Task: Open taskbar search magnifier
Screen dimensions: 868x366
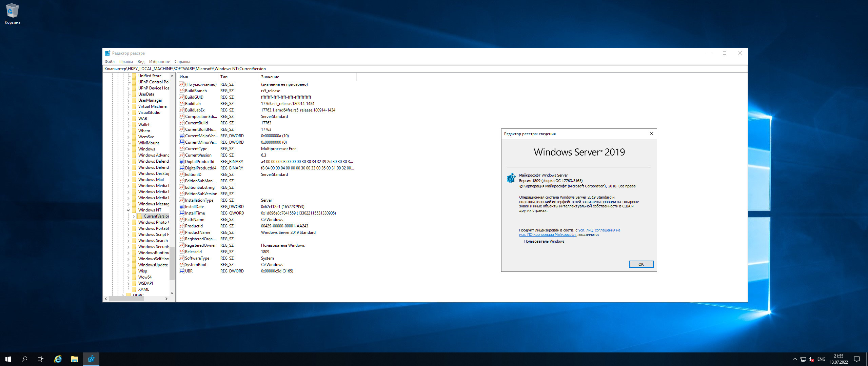Action: click(24, 359)
